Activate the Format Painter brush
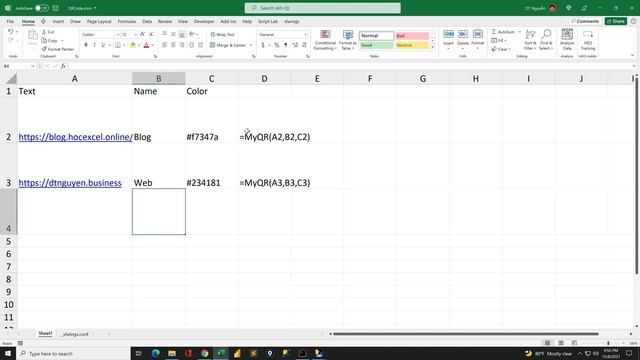 point(58,49)
